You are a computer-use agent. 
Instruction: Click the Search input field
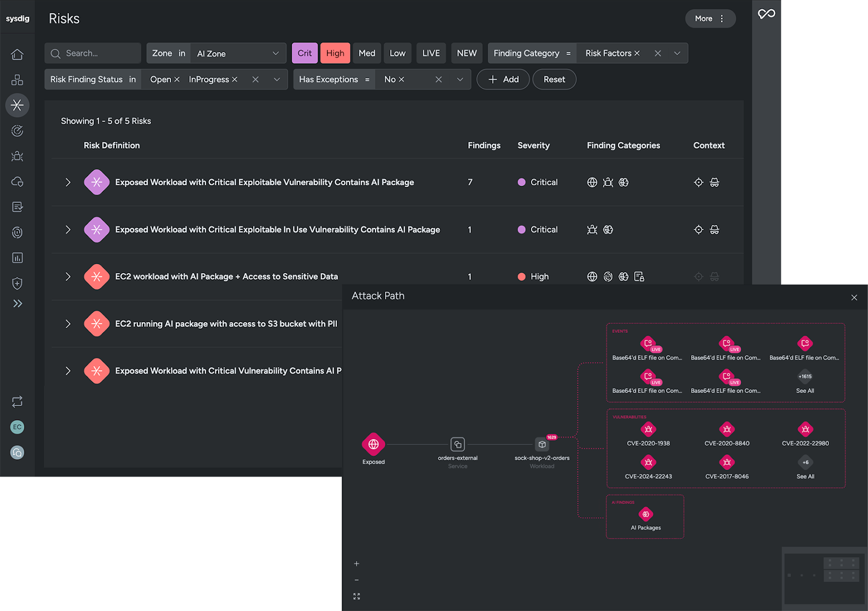tap(93, 53)
